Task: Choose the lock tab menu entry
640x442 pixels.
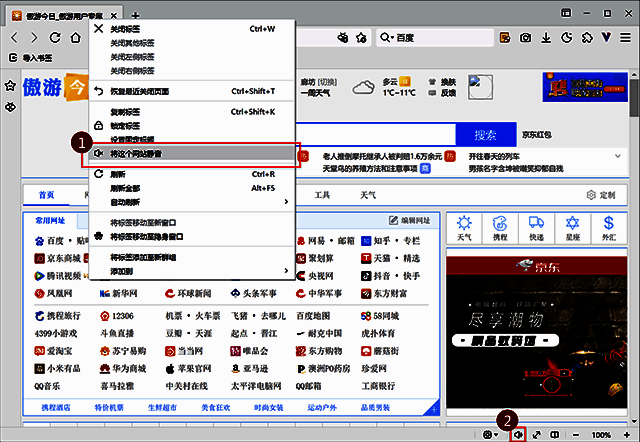Action: pos(192,126)
